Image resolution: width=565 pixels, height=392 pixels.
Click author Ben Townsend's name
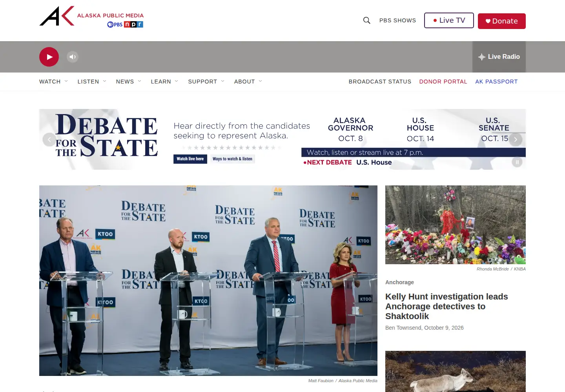point(403,328)
